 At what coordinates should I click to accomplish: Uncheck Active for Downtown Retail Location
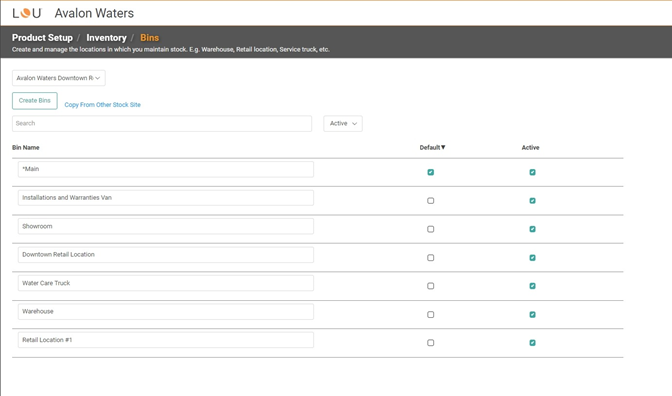coord(532,258)
